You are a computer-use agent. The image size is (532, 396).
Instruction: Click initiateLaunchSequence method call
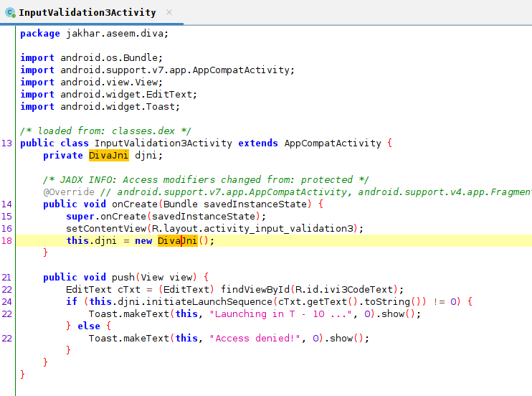point(209,301)
